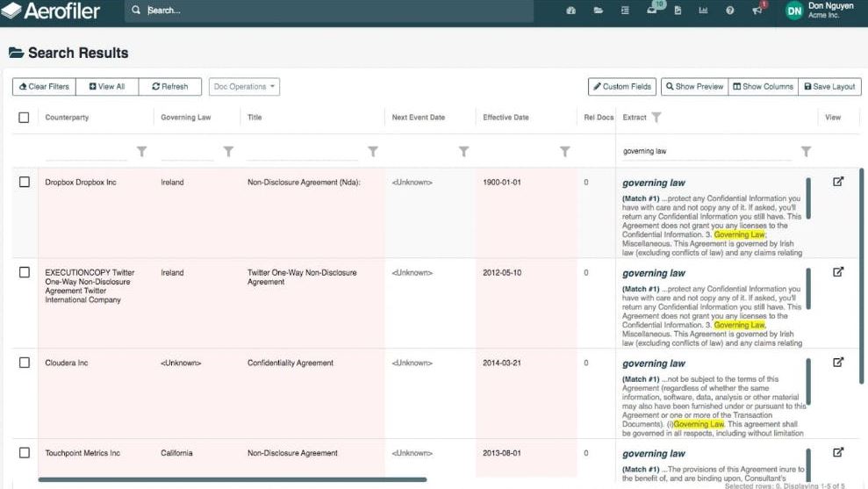Click the View All button

point(107,86)
